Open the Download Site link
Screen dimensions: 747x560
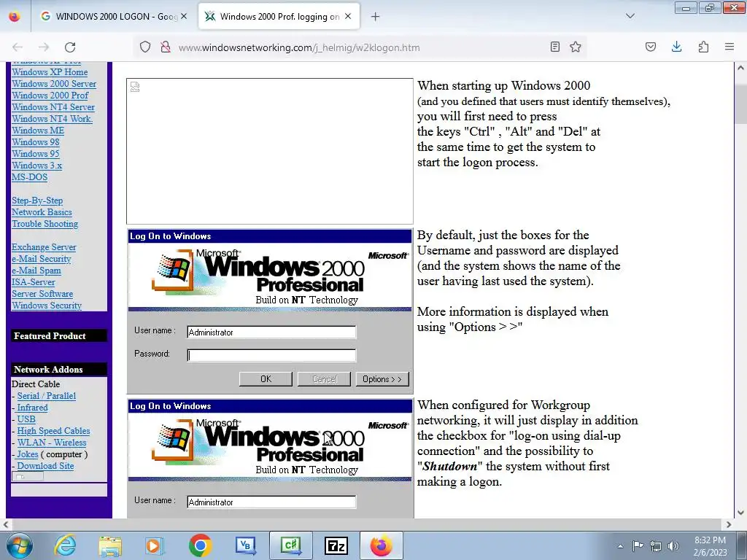click(46, 466)
